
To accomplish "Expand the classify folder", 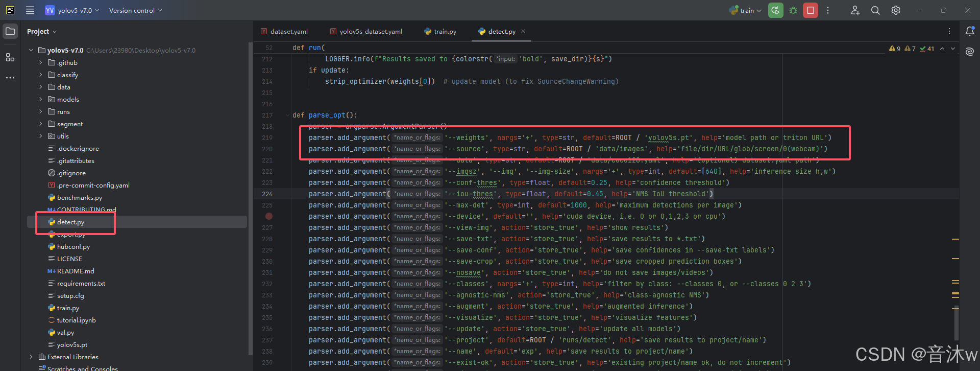I will (x=41, y=75).
